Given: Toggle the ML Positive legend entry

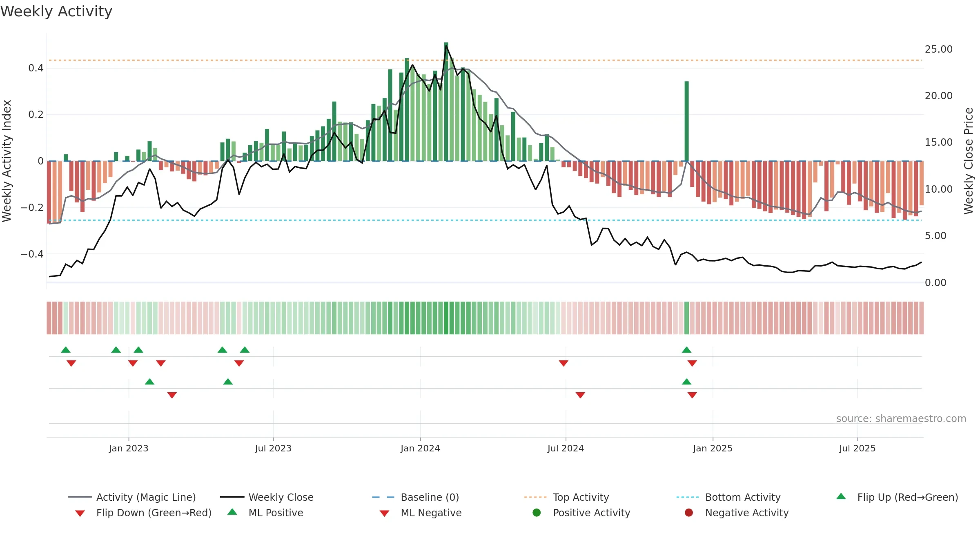Looking at the screenshot, I should pos(265,513).
